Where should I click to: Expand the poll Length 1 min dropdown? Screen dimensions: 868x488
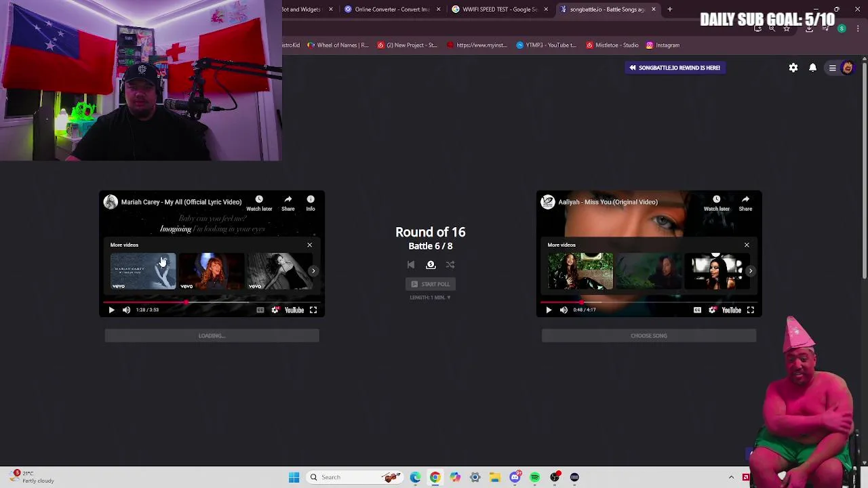[x=431, y=298]
